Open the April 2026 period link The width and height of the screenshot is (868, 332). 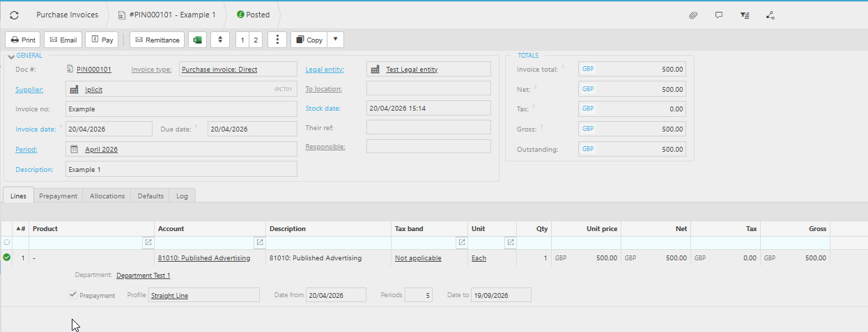click(x=101, y=150)
